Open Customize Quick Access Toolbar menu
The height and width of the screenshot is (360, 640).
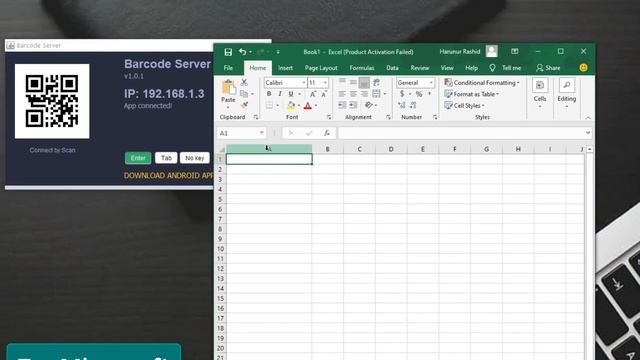click(x=278, y=52)
